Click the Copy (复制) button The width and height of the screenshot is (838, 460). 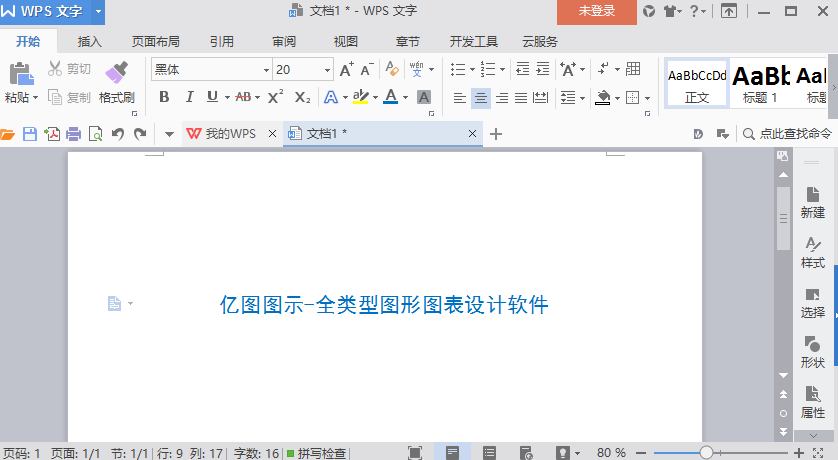click(69, 97)
